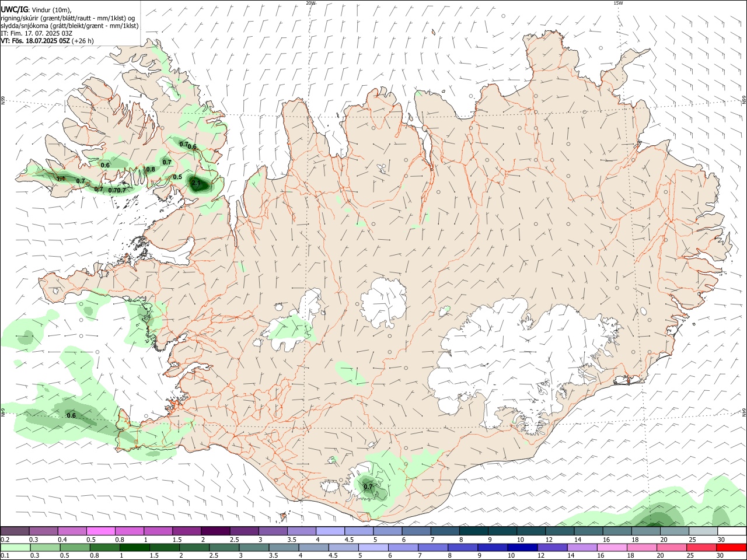Click the grey 20 swatch in top legend row
The image size is (747, 560).
tap(675, 531)
